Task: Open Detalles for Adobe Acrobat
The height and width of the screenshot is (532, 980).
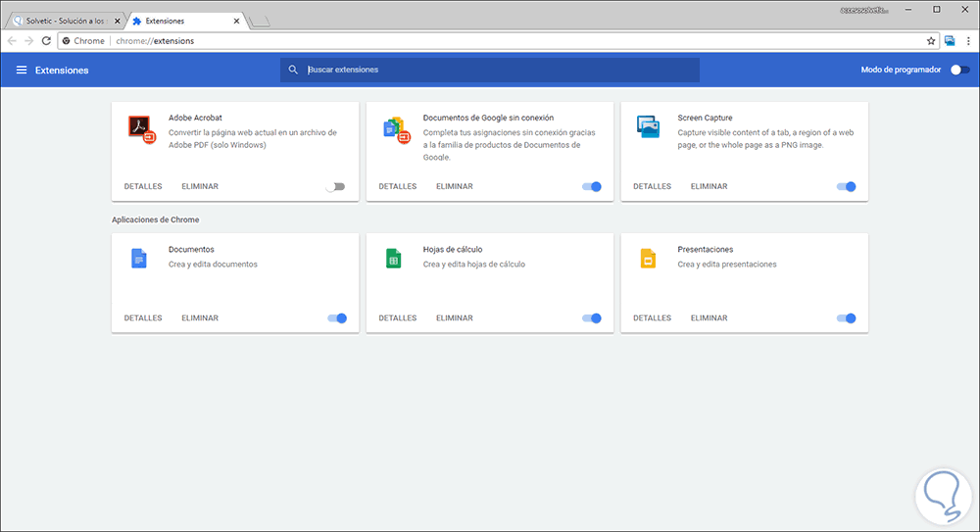Action: tap(143, 186)
